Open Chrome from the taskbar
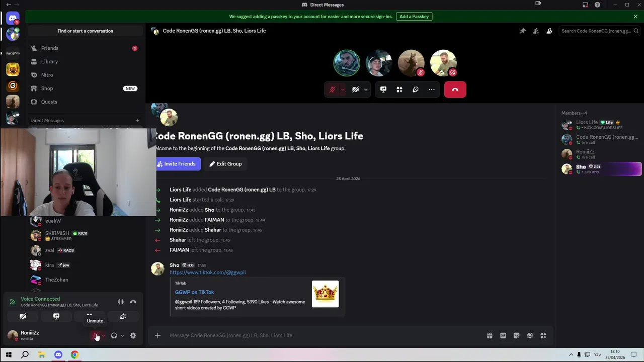The height and width of the screenshot is (362, 644). pos(74,355)
